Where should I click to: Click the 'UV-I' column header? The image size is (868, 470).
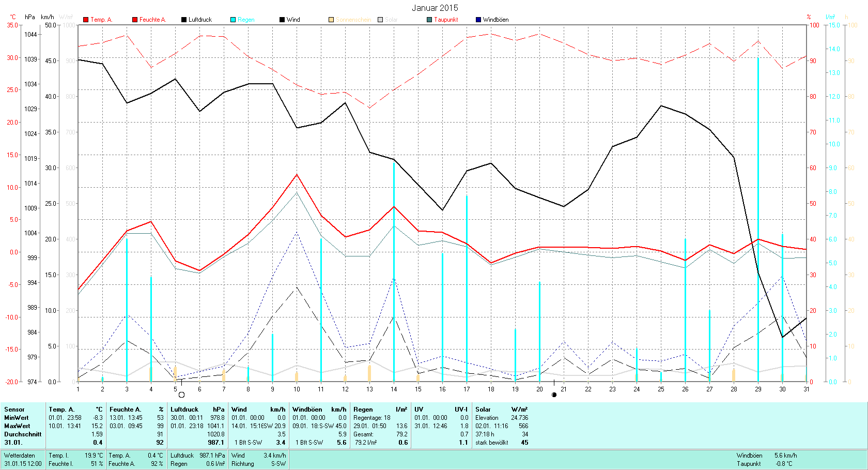pos(461,410)
